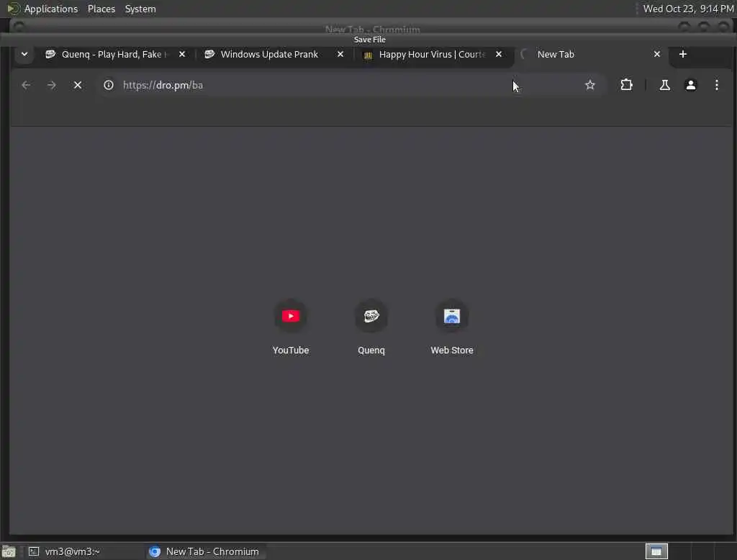The width and height of the screenshot is (737, 560).
Task: Switch to the Windows Update Prank tab
Action: pyautogui.click(x=269, y=55)
